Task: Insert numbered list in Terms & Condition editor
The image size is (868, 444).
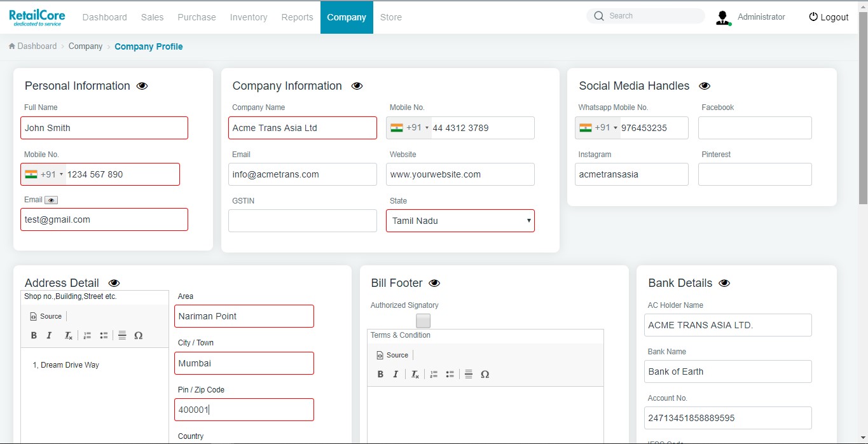Action: tap(434, 374)
